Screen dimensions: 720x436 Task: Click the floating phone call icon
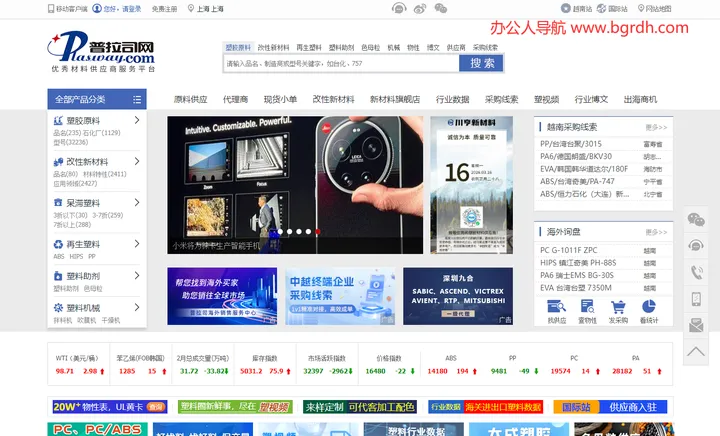[696, 272]
